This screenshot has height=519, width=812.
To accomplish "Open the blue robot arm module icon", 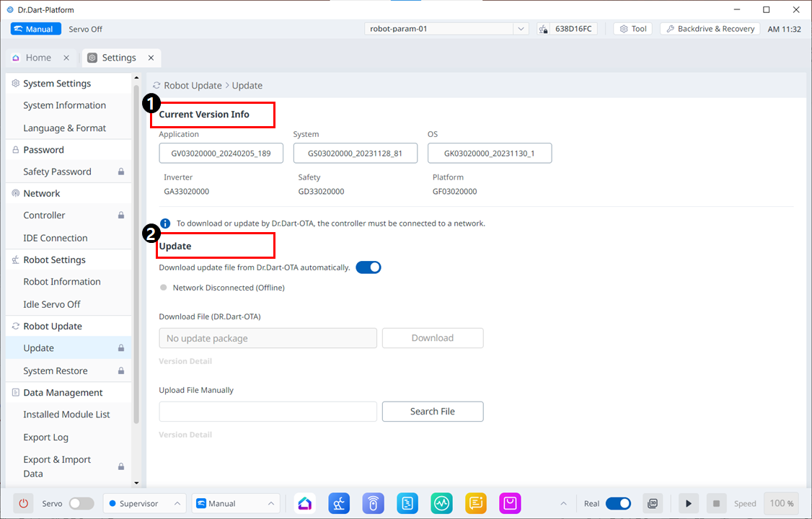I will tap(339, 503).
